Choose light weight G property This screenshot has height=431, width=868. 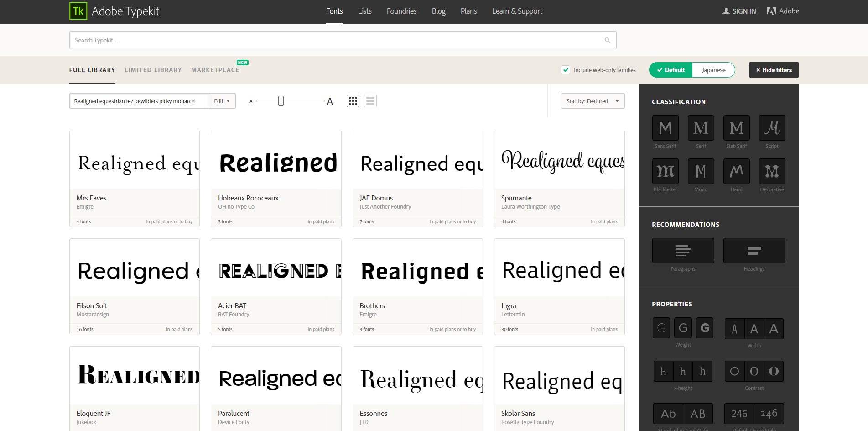point(661,328)
